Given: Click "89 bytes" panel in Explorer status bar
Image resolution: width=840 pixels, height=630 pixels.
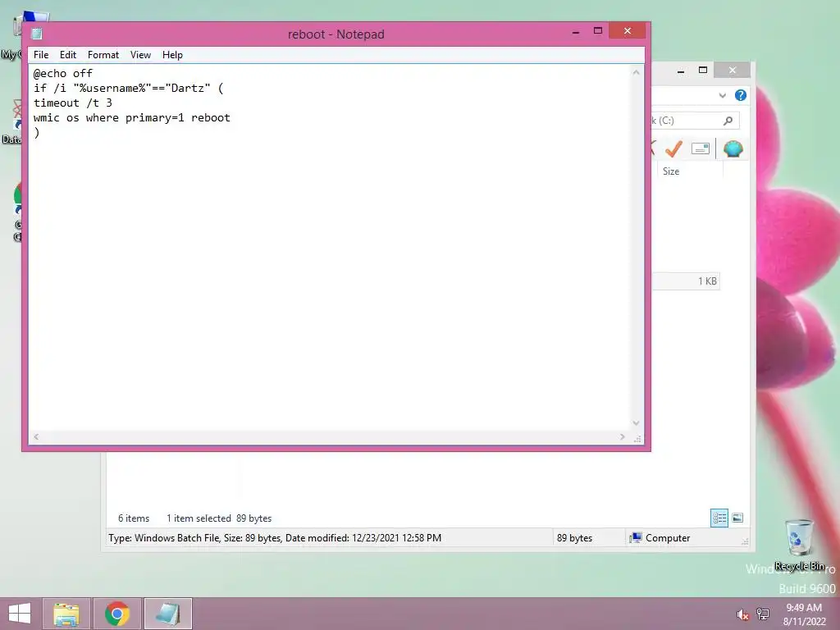Looking at the screenshot, I should (574, 538).
